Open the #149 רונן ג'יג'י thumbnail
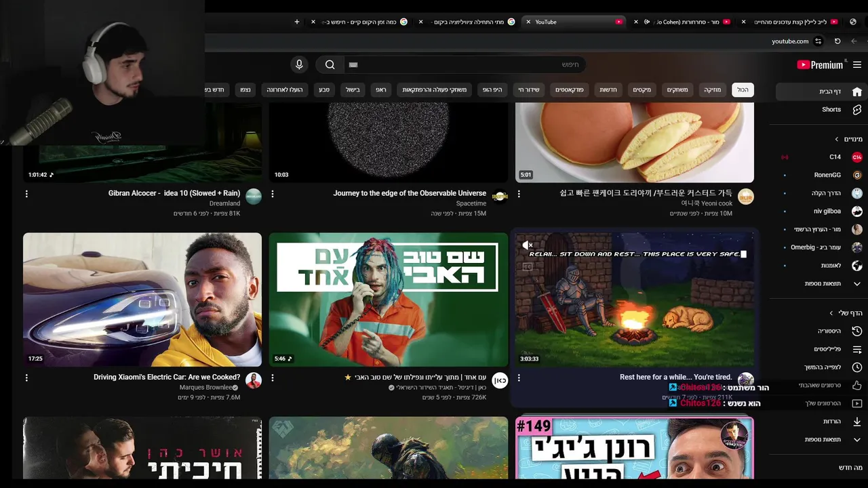The image size is (868, 488). click(x=635, y=448)
